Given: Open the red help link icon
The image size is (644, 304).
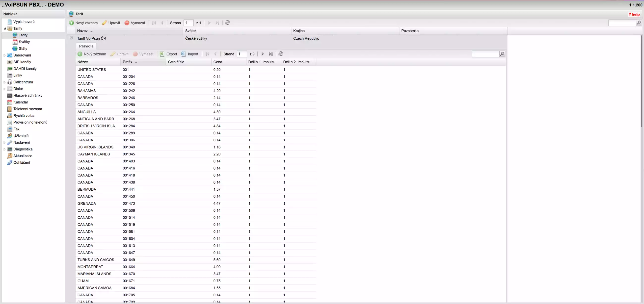Looking at the screenshot, I should point(634,15).
